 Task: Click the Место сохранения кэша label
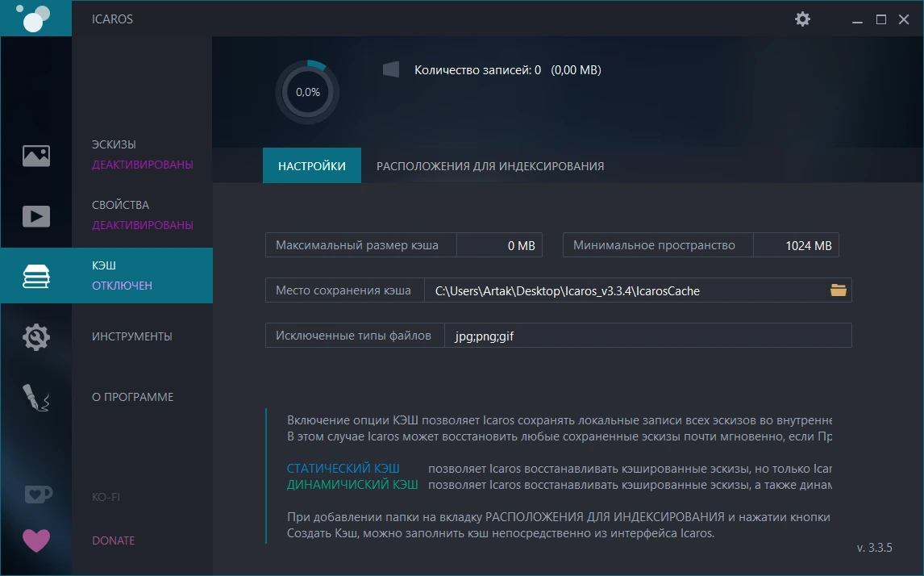click(343, 290)
